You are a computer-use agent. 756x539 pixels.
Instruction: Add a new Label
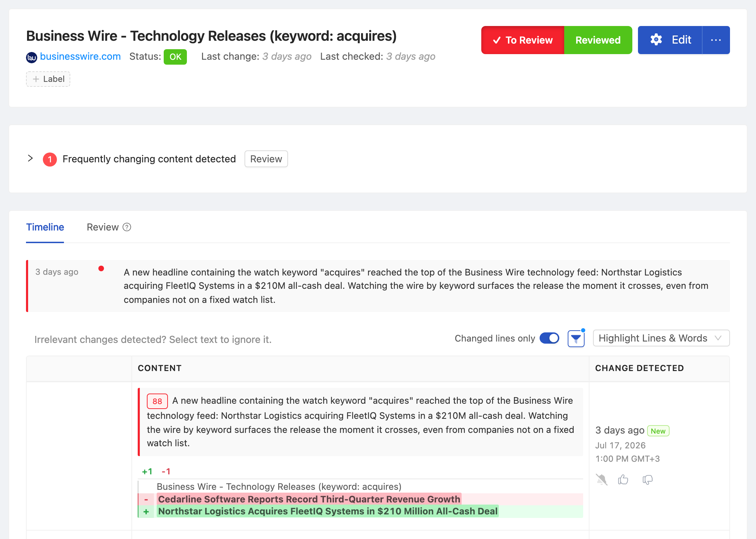click(48, 79)
